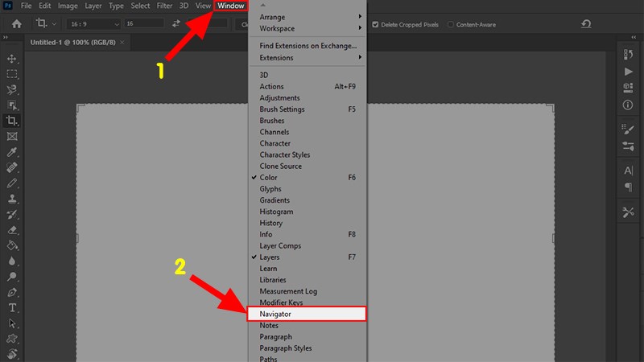This screenshot has height=362, width=644.
Task: Select the Move tool
Action: [x=11, y=59]
